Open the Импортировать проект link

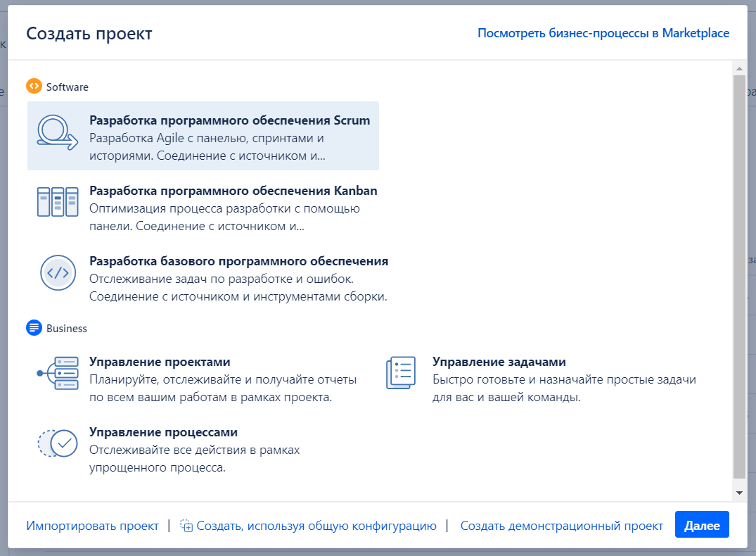[93, 526]
